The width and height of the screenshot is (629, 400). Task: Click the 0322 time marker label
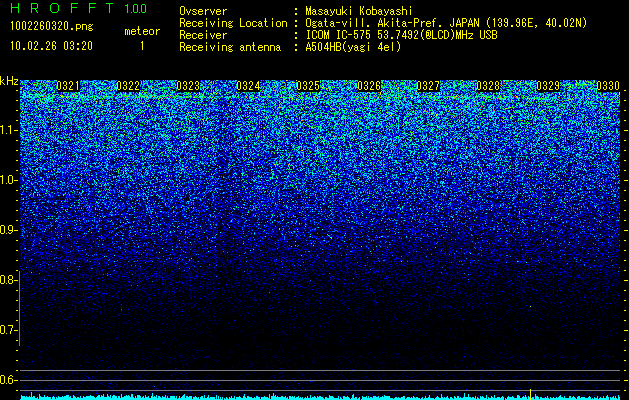point(128,86)
